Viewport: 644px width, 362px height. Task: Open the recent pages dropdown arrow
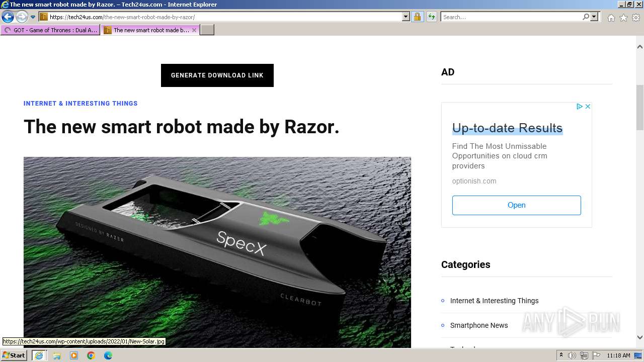[33, 17]
